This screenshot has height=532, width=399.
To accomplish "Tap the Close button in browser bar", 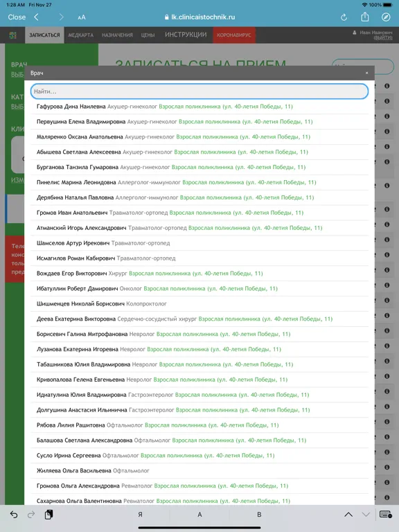I will 17,17.
